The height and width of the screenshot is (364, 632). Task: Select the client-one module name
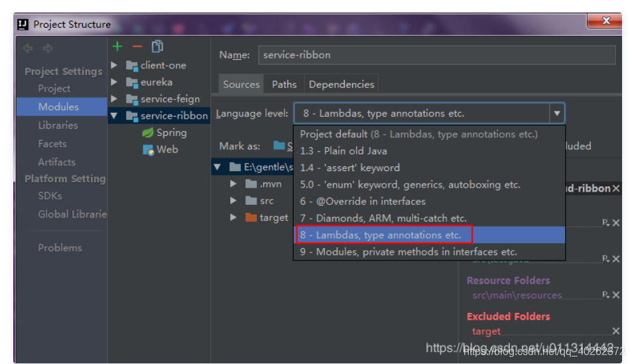163,65
